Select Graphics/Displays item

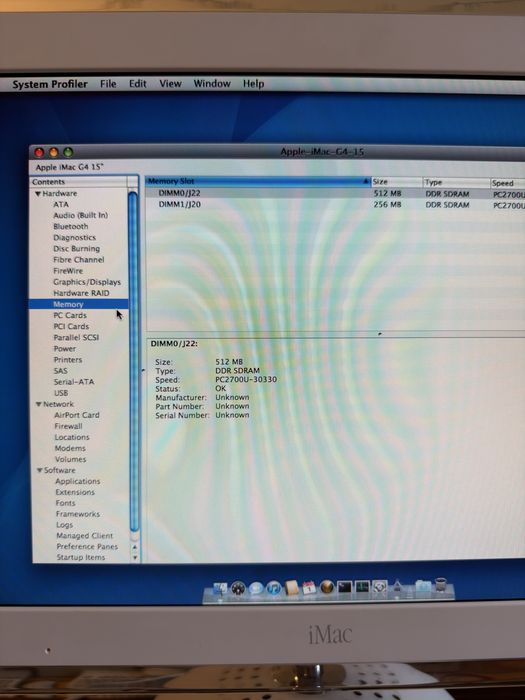point(87,282)
